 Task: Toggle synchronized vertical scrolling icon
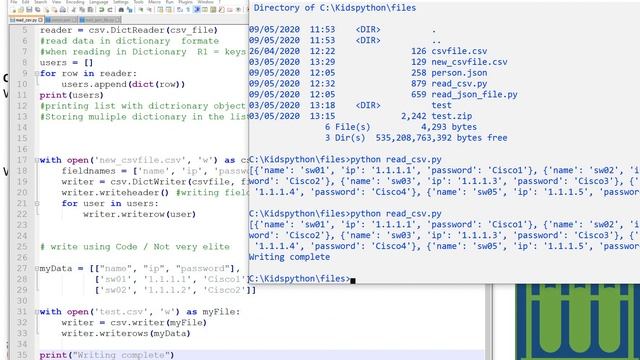(x=160, y=9)
